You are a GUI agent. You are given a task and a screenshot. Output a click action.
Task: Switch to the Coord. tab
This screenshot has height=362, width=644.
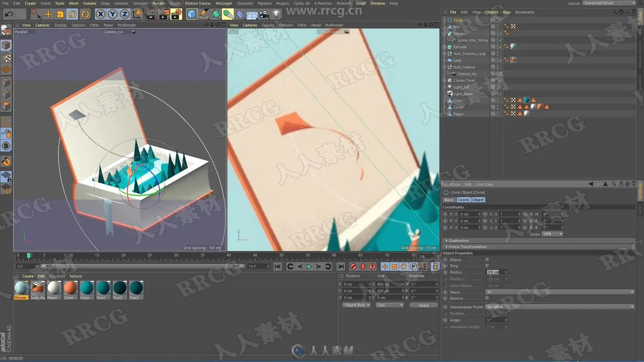tap(463, 200)
